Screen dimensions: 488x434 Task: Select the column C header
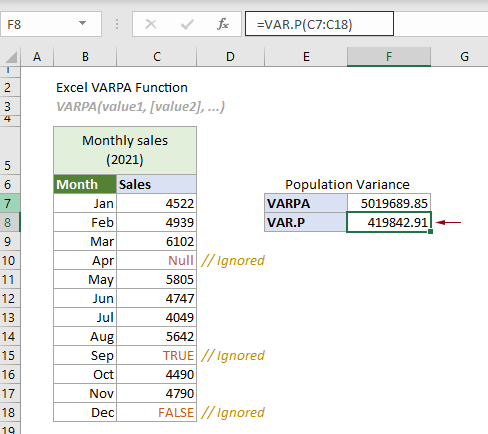tap(157, 57)
